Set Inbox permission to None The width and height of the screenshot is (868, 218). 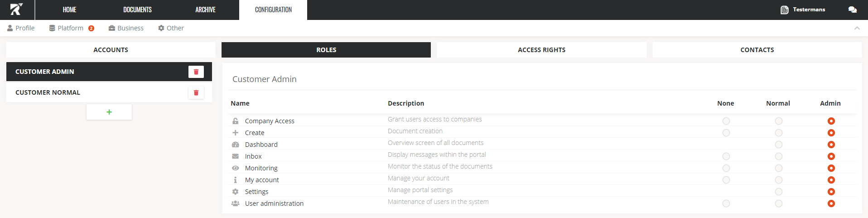[726, 156]
